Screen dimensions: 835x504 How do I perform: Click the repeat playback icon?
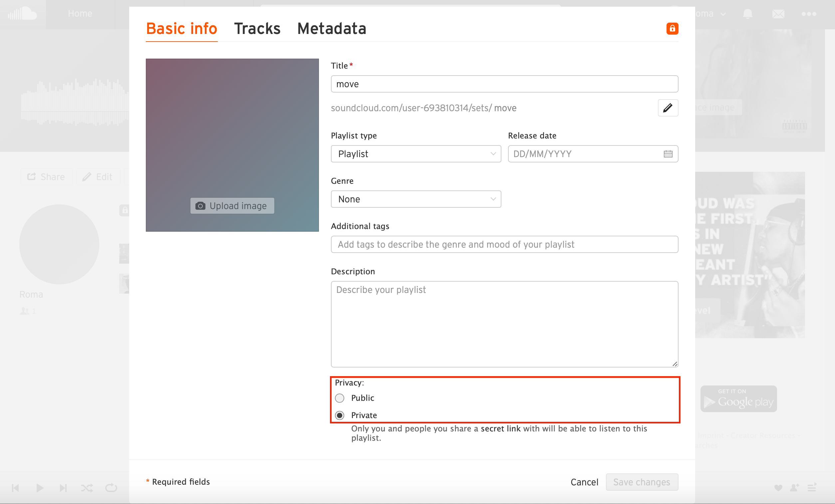(111, 488)
